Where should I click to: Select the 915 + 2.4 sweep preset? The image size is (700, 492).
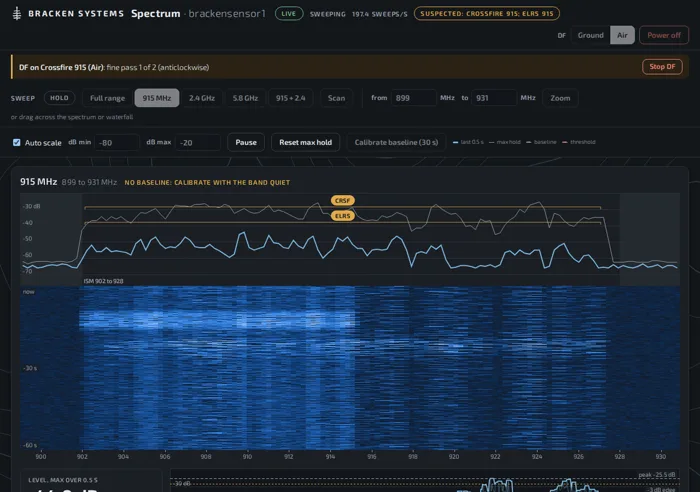point(291,98)
